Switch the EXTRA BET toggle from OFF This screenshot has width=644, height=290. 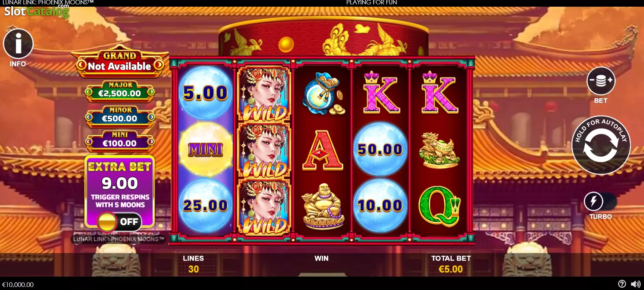click(x=119, y=222)
